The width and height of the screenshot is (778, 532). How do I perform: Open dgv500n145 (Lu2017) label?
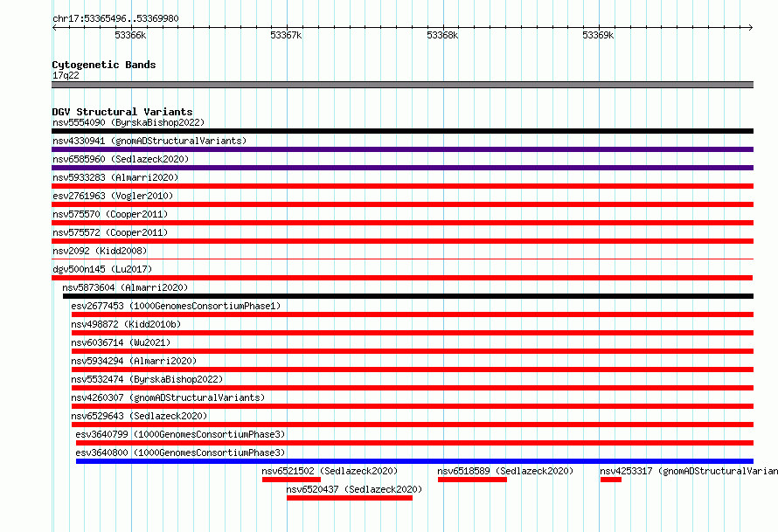coord(102,269)
